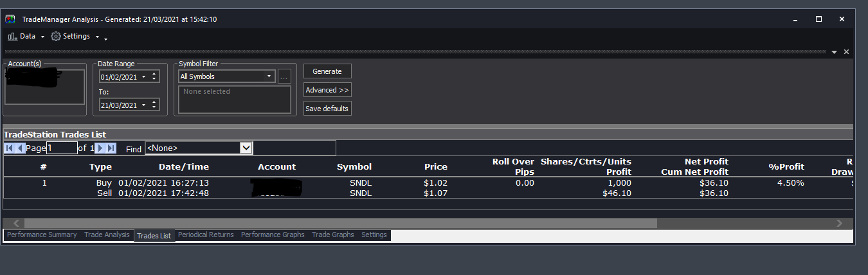Screen dimensions: 868x275
Task: Open the filter panel options arrow
Action: click(x=834, y=52)
